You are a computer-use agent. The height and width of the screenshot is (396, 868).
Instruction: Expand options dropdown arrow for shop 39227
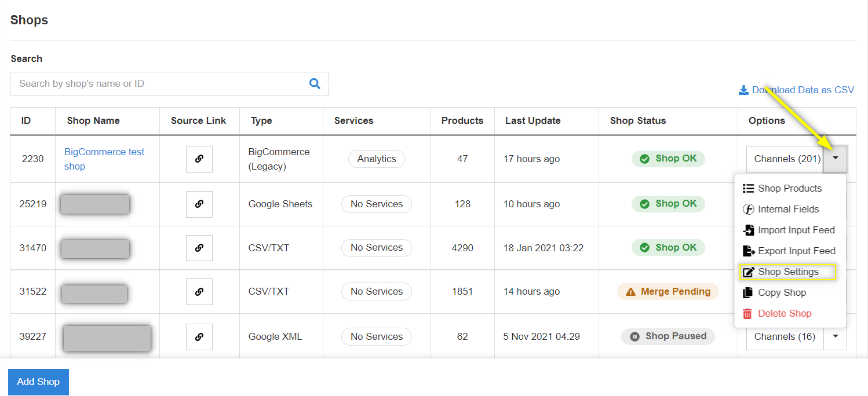pyautogui.click(x=835, y=336)
